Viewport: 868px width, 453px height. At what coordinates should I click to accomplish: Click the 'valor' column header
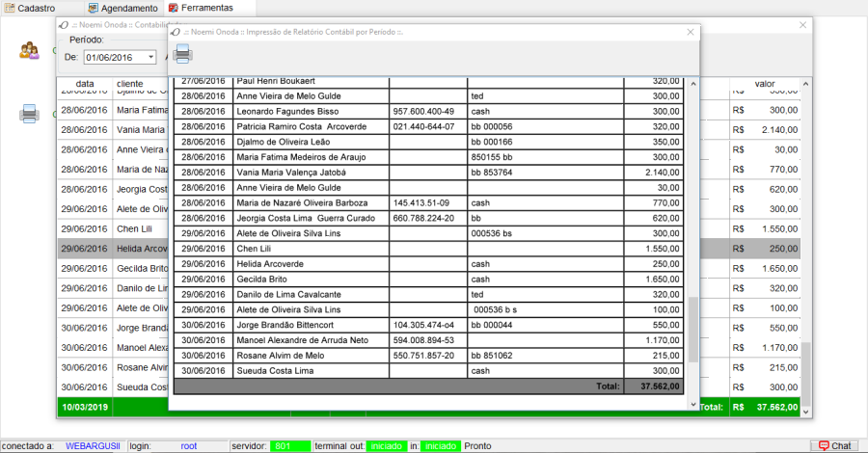(764, 84)
